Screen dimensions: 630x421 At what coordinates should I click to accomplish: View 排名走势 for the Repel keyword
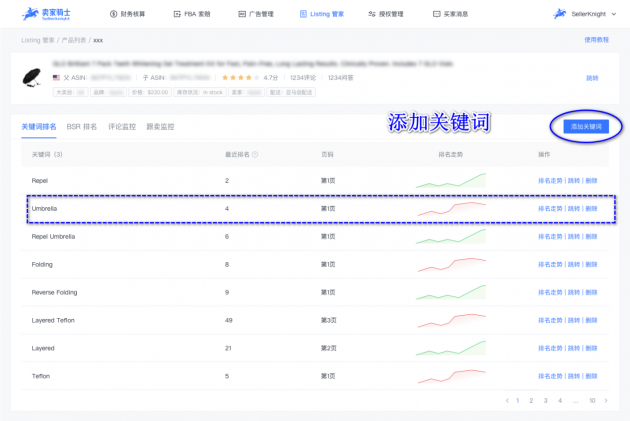[x=550, y=181]
